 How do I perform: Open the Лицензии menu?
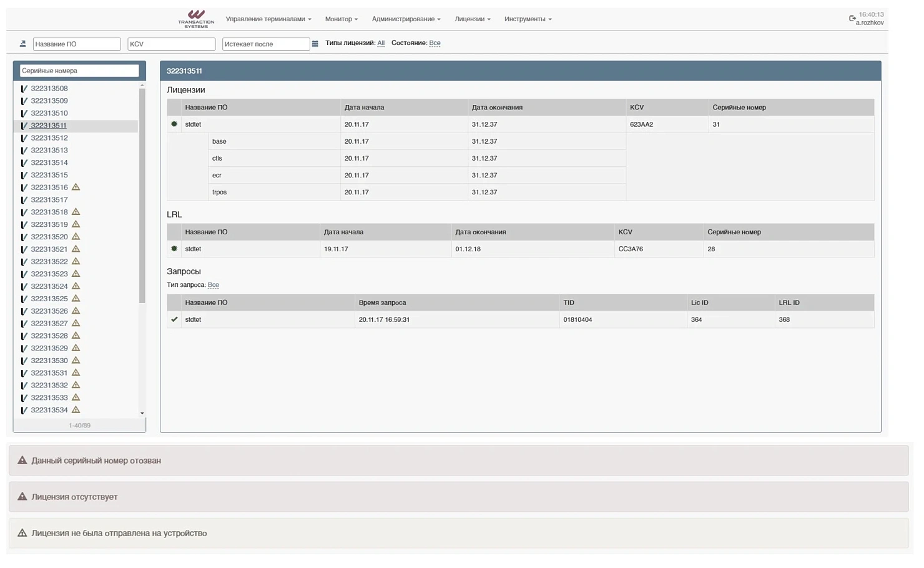point(472,19)
